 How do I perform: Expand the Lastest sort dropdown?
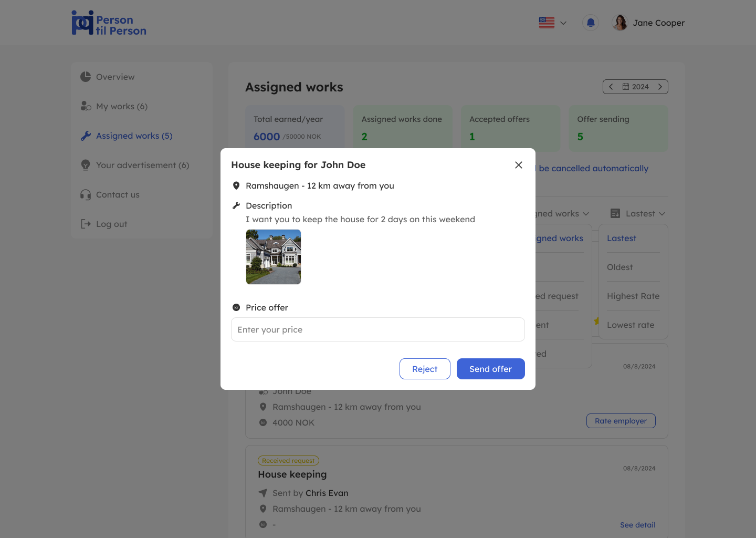click(638, 214)
